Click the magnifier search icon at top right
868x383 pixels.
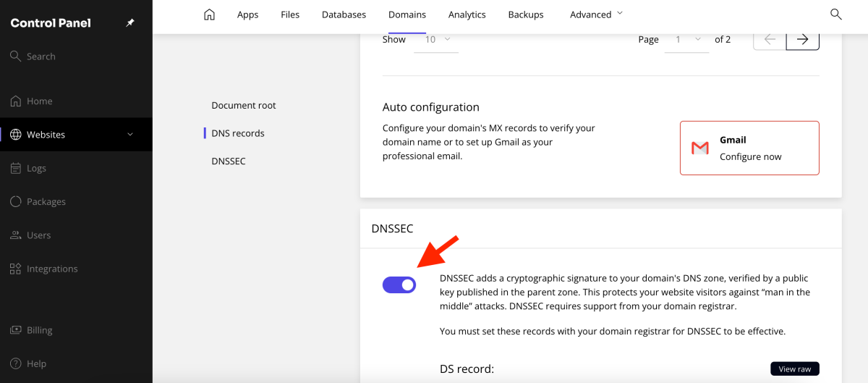[835, 14]
